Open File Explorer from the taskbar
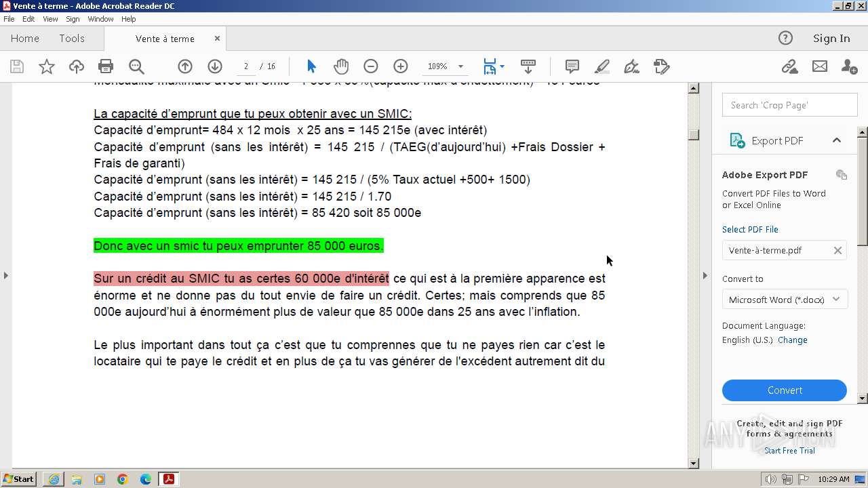868x488 pixels. (77, 479)
